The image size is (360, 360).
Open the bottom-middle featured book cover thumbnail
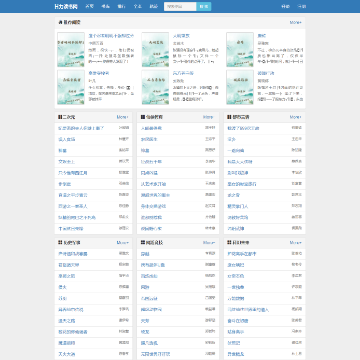point(155,87)
